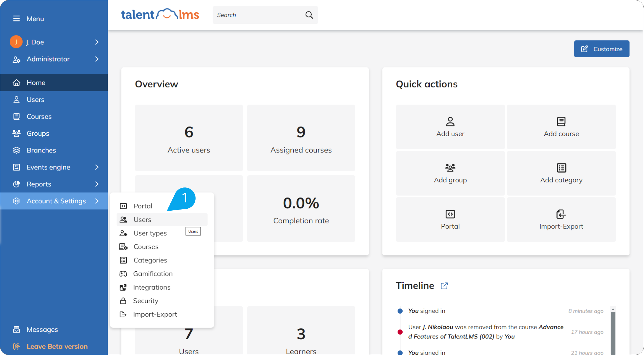Click the Import-Export icon in submenu

tap(123, 314)
